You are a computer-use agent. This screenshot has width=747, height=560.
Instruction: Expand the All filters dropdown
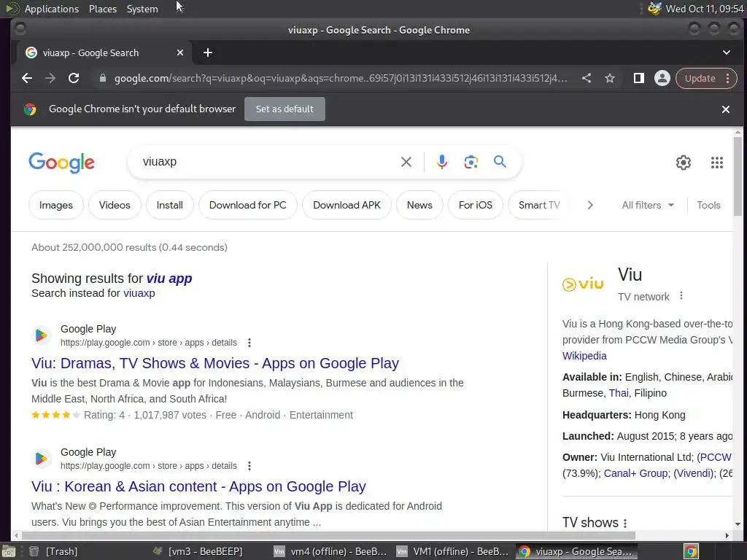(648, 205)
